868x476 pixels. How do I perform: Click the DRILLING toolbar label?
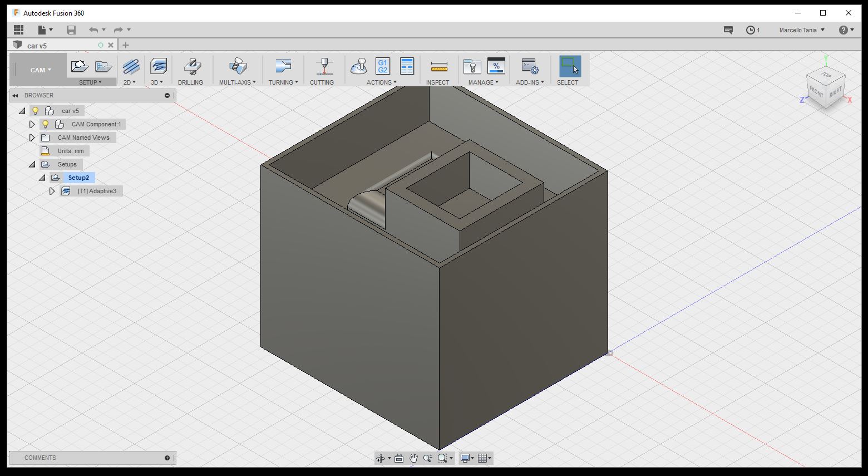coord(190,82)
